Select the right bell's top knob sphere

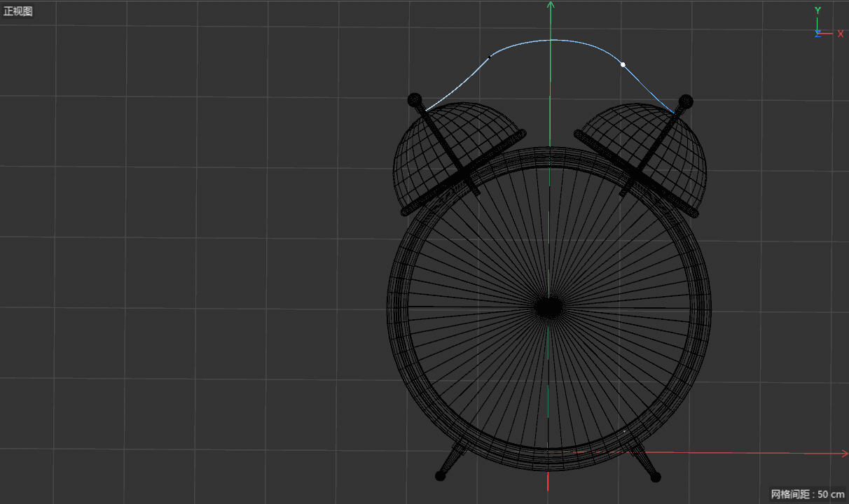click(x=686, y=101)
